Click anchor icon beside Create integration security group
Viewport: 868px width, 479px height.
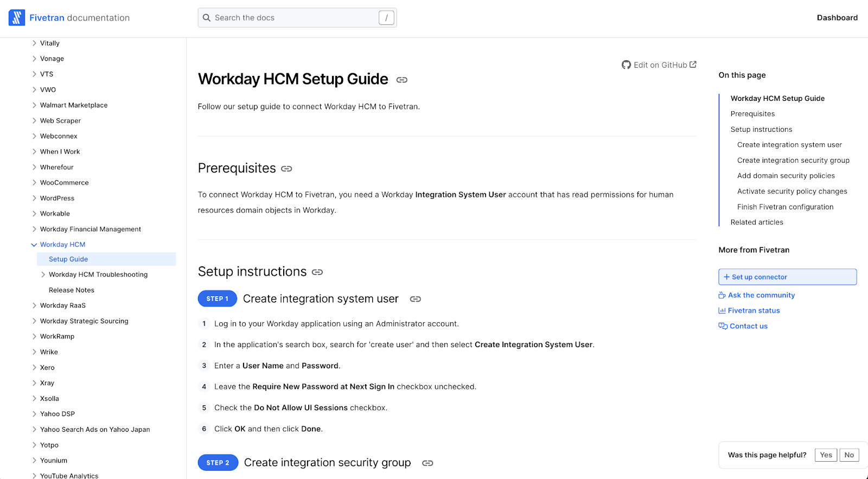tap(427, 463)
